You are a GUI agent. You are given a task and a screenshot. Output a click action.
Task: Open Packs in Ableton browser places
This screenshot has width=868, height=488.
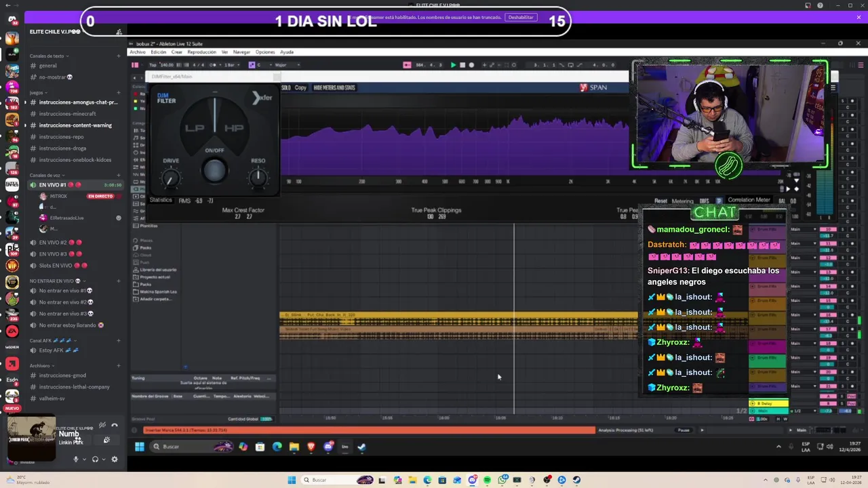[x=146, y=248]
